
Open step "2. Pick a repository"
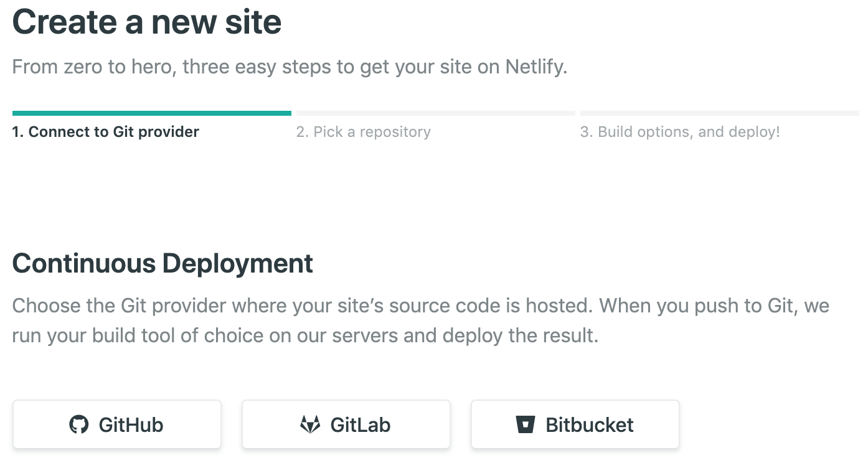364,131
